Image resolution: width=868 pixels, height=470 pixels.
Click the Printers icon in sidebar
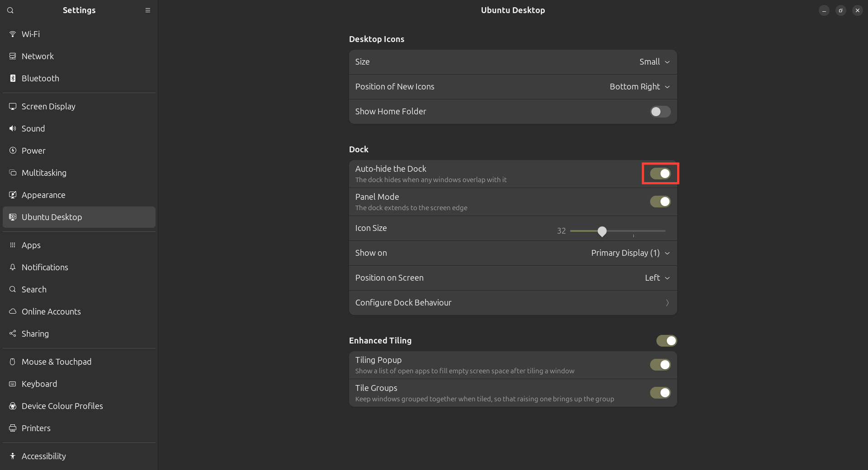13,428
